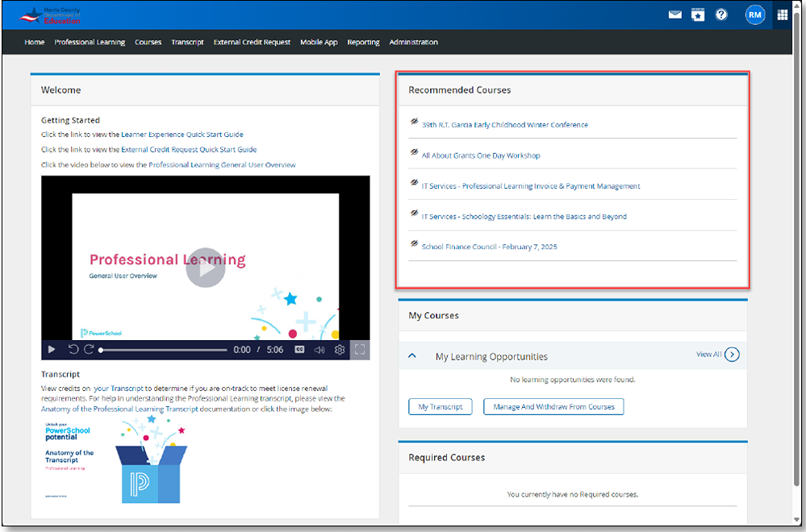This screenshot has height=532, width=806.
Task: Open the mail envelope icon
Action: coord(675,15)
